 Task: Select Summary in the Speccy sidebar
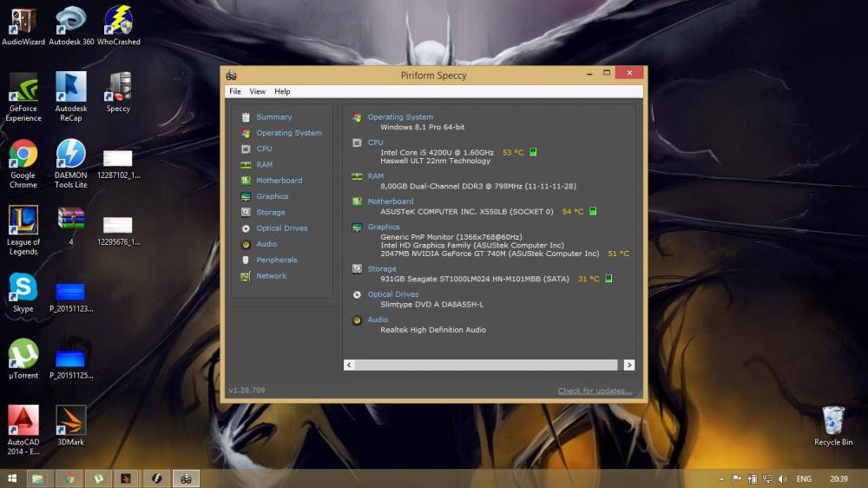[273, 117]
